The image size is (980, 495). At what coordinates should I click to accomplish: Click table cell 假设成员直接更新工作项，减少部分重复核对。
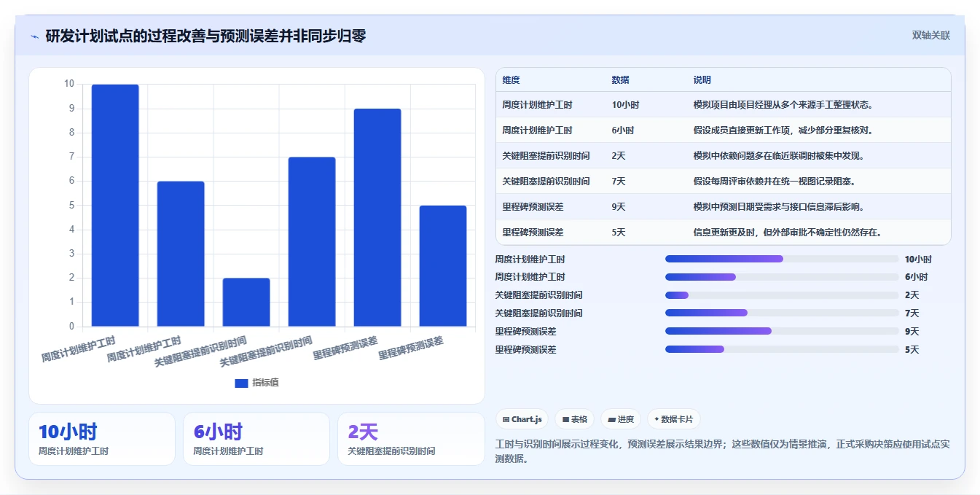tap(783, 130)
